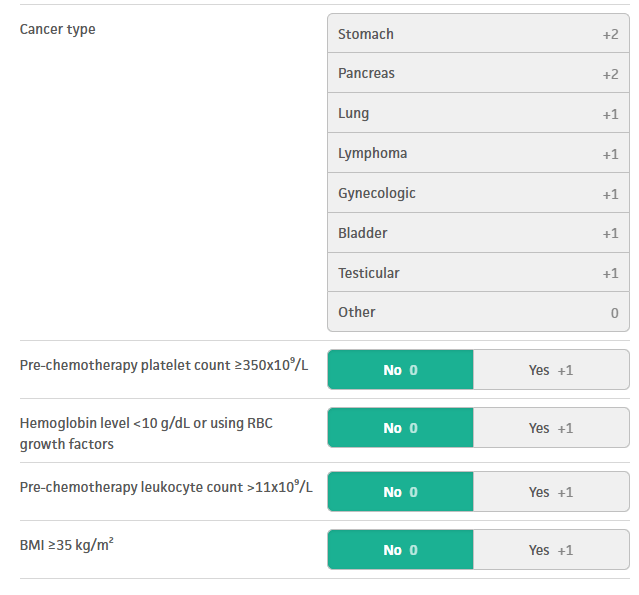Click the Cancer type label

(x=57, y=29)
